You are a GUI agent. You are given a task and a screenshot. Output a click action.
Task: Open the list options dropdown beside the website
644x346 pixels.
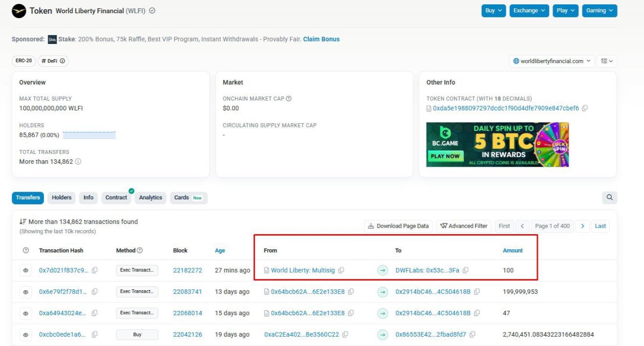pos(607,61)
